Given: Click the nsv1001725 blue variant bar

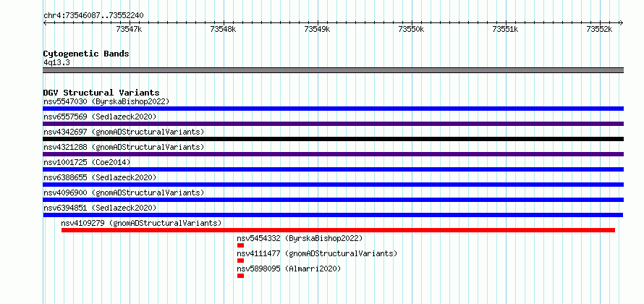Looking at the screenshot, I should point(333,169).
